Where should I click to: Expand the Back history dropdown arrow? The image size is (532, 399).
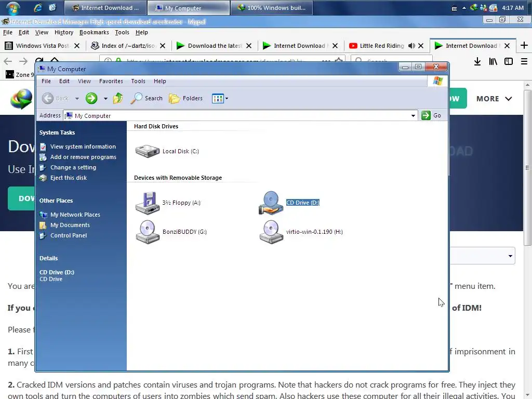(x=77, y=99)
